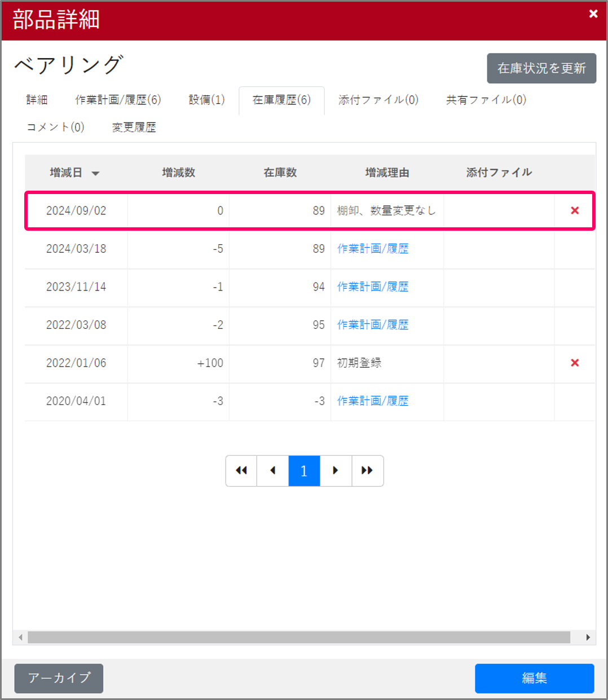Click 在庫状況を更新 button
This screenshot has height=700, width=608.
(541, 68)
